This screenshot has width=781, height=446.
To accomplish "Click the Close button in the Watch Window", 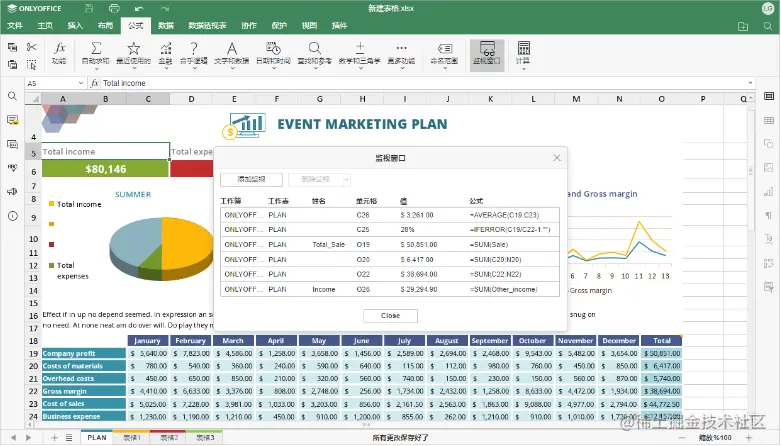I will point(390,316).
